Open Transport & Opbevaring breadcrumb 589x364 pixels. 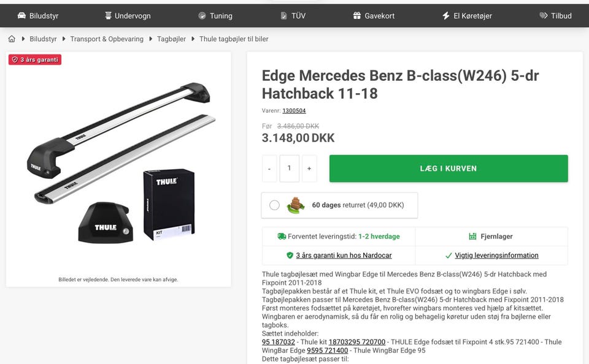point(107,39)
